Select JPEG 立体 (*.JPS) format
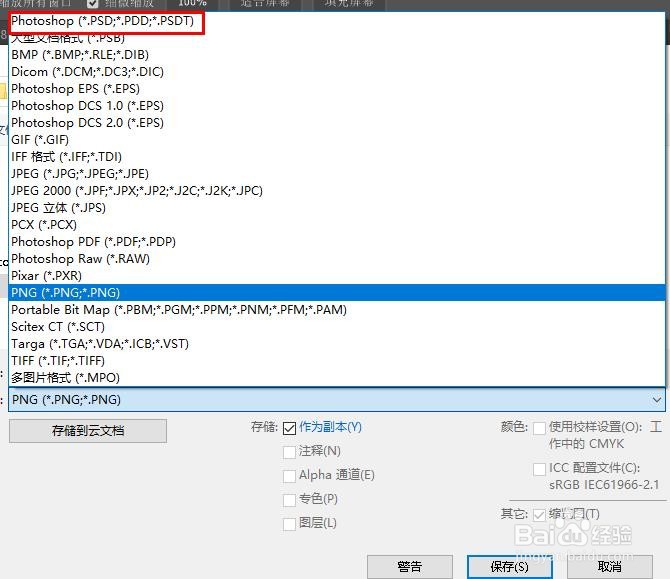The height and width of the screenshot is (579, 670). pyautogui.click(x=337, y=208)
